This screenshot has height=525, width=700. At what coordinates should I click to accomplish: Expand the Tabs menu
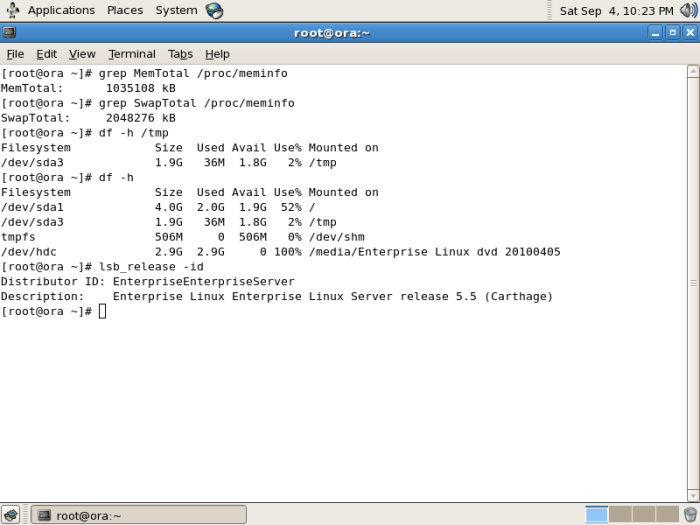[180, 54]
